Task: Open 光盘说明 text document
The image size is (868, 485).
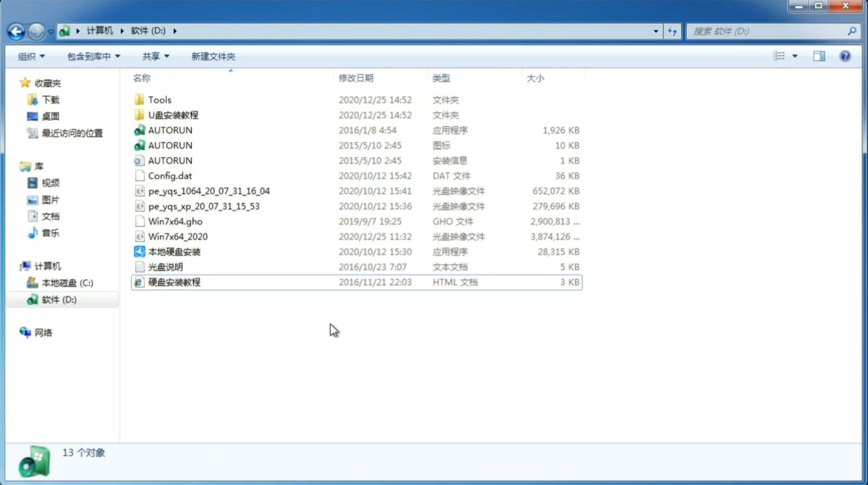Action: 165,266
